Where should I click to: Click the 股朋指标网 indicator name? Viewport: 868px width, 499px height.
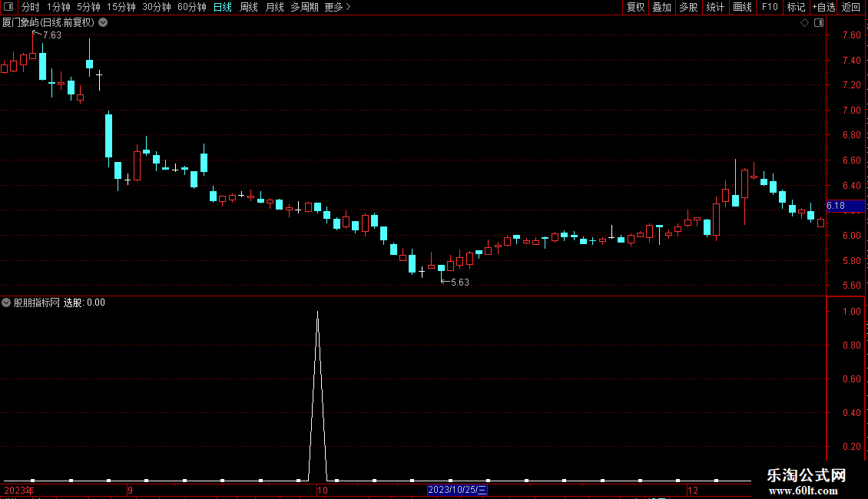click(37, 302)
